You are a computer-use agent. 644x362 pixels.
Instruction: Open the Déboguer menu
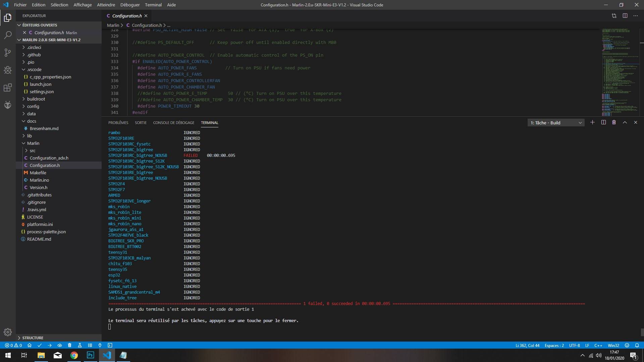pos(130,5)
